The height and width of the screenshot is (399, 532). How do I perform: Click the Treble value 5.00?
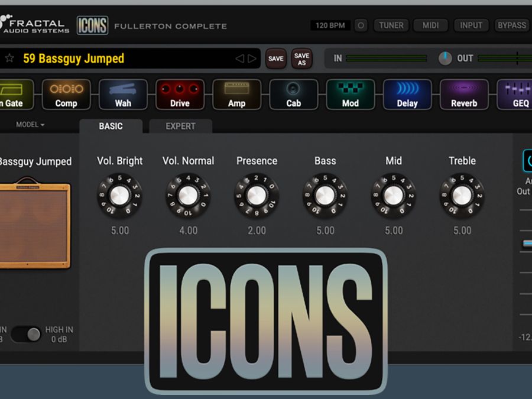462,231
